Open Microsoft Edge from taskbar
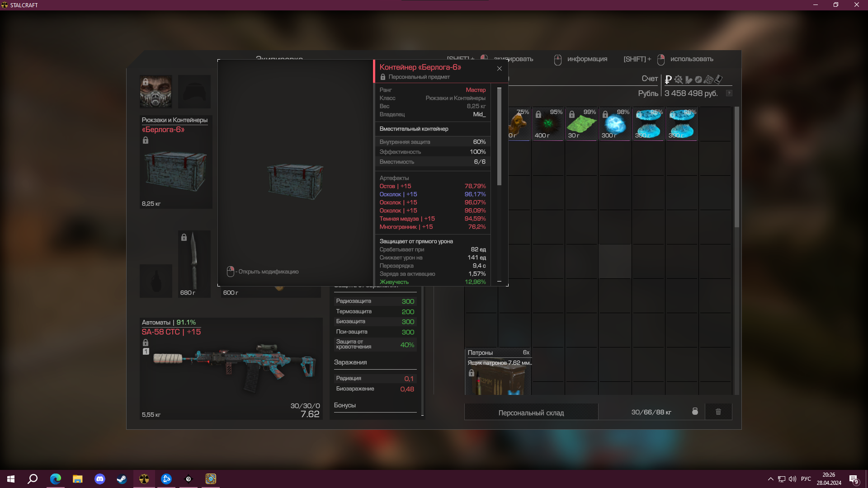 [x=56, y=479]
